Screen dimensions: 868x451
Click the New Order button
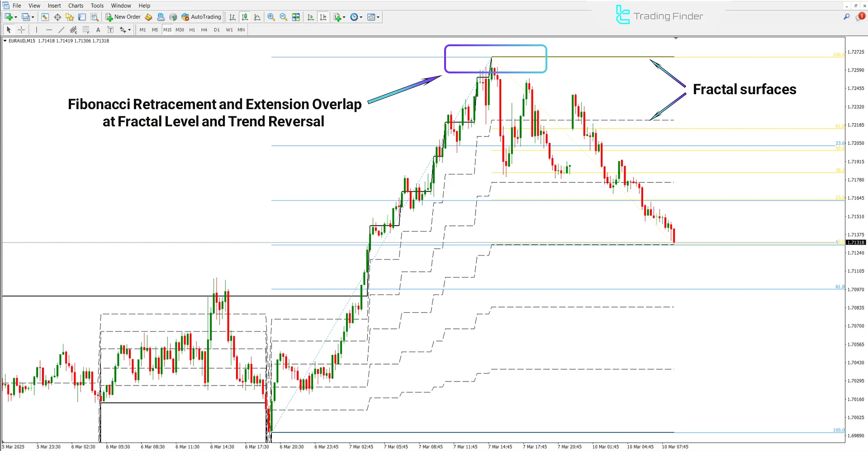(x=123, y=17)
